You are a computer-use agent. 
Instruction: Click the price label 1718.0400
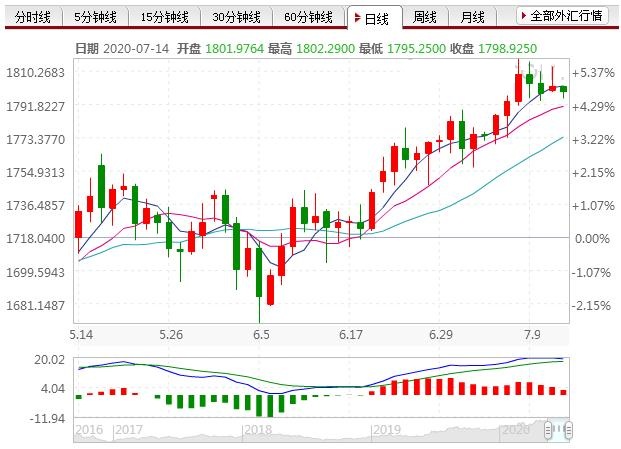(x=35, y=239)
